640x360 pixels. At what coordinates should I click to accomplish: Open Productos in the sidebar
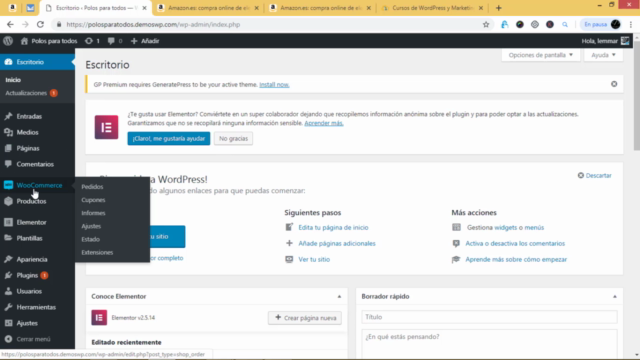(x=31, y=201)
